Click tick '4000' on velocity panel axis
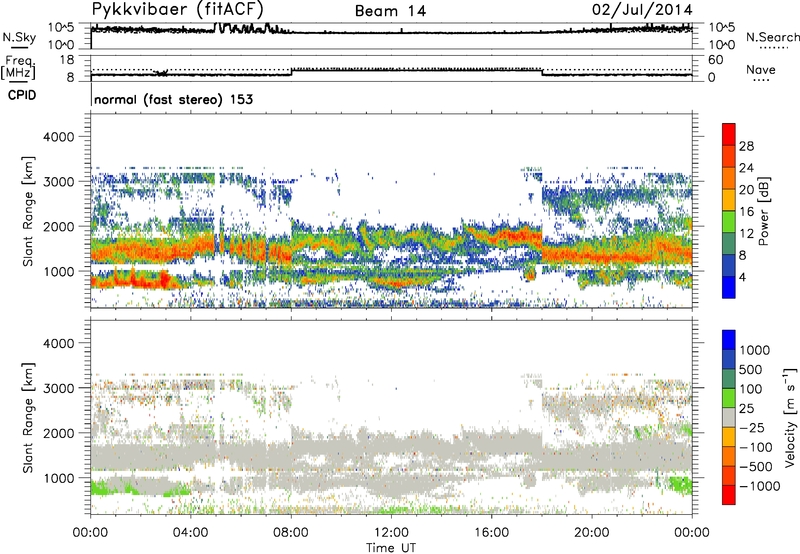Image resolution: width=800 pixels, height=554 pixels. click(58, 343)
